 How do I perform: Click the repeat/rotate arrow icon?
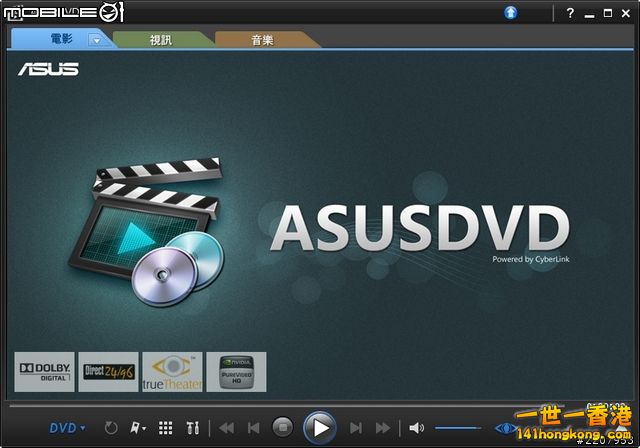coord(111,428)
